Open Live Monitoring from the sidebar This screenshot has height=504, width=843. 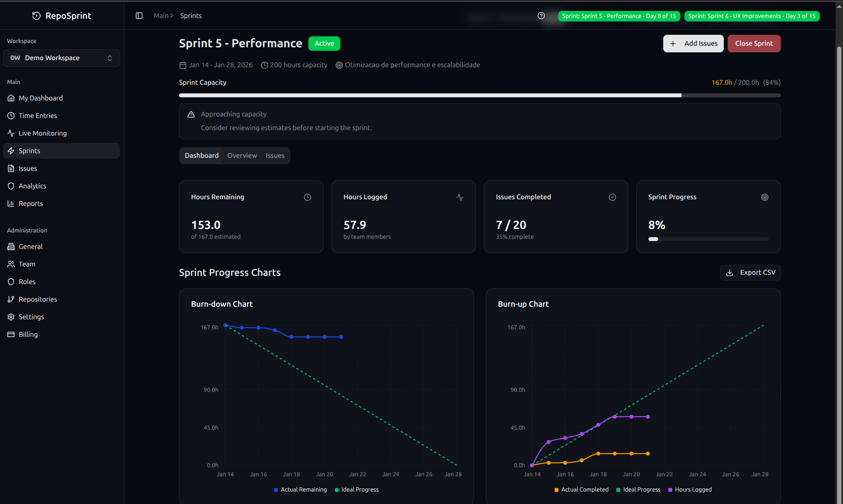click(43, 133)
